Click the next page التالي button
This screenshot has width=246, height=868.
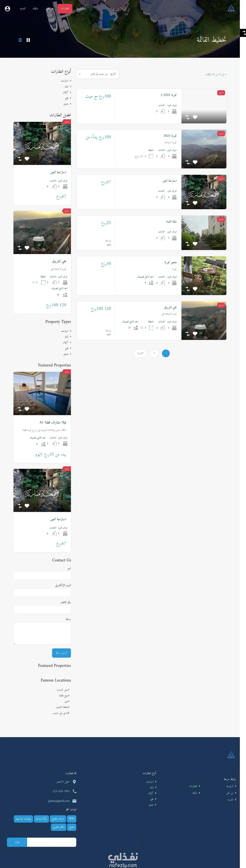coord(140,353)
